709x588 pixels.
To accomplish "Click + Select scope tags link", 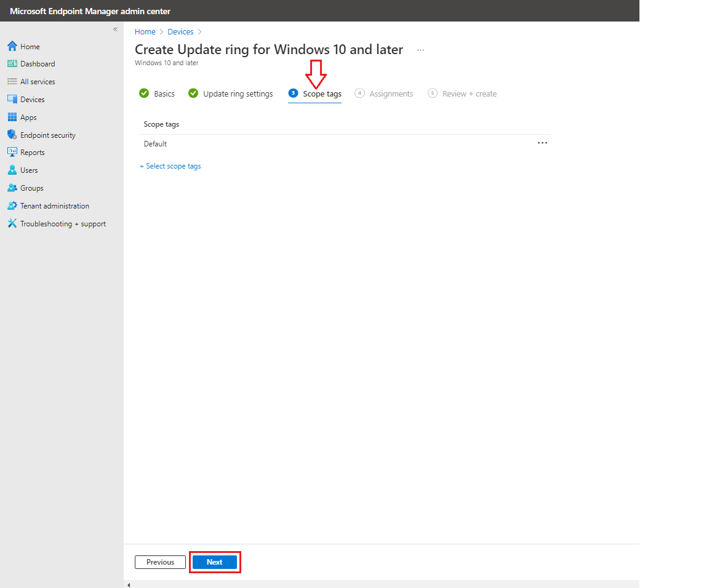I will tap(170, 166).
